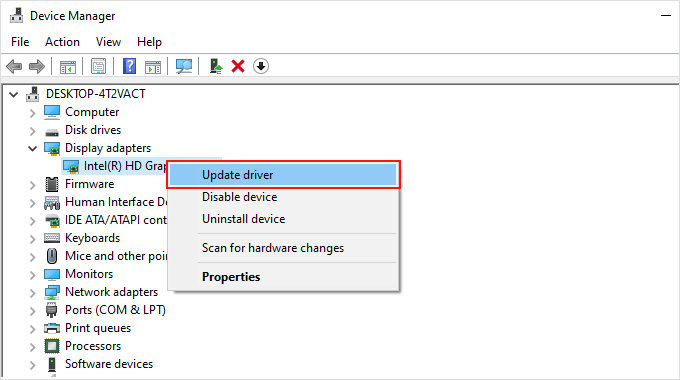Select the Intel(R) HD Graphics label
Screen dimensions: 680x380
[125, 166]
